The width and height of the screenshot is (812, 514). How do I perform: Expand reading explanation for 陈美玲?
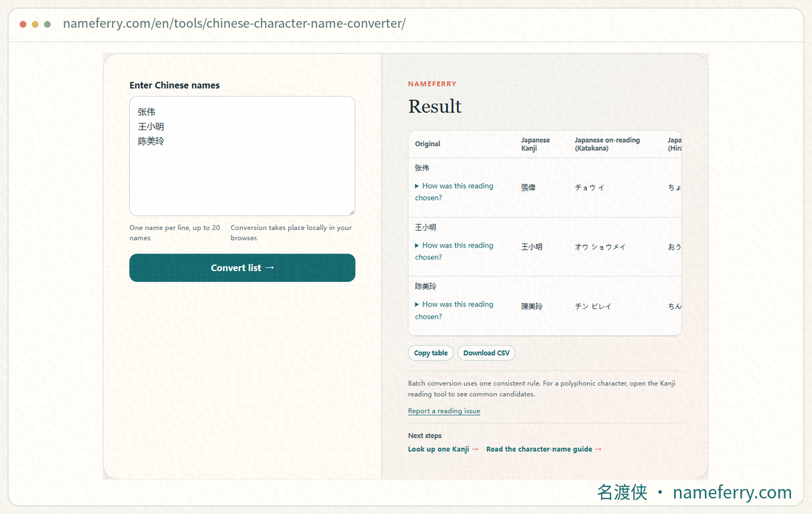454,310
